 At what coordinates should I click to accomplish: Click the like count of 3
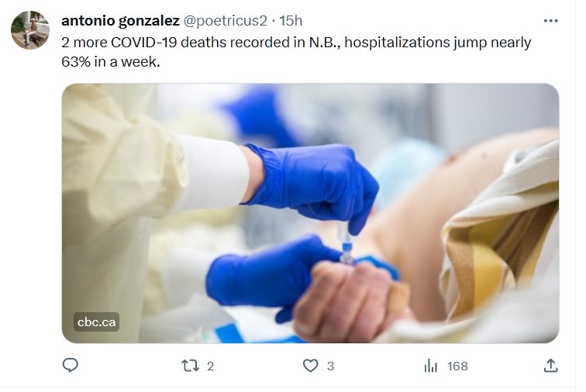[330, 366]
